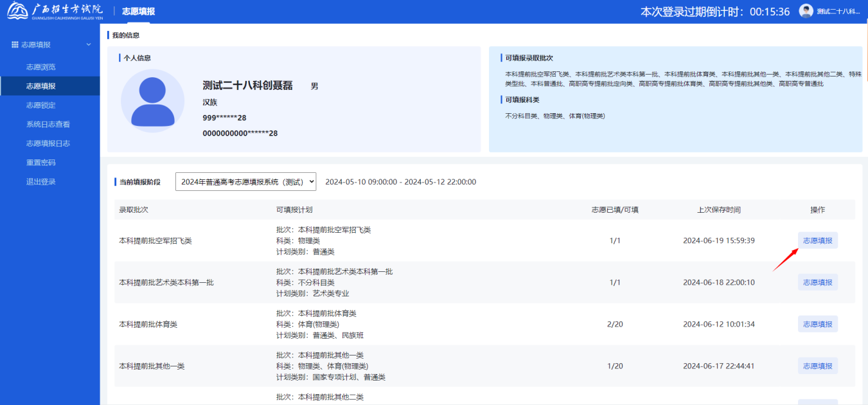Click the gender text 男
Image resolution: width=868 pixels, height=405 pixels.
(x=314, y=86)
